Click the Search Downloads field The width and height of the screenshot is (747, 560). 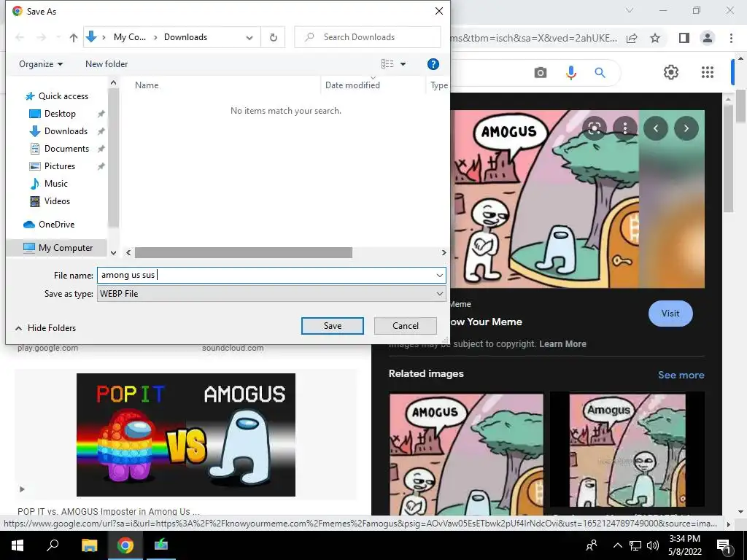click(368, 37)
